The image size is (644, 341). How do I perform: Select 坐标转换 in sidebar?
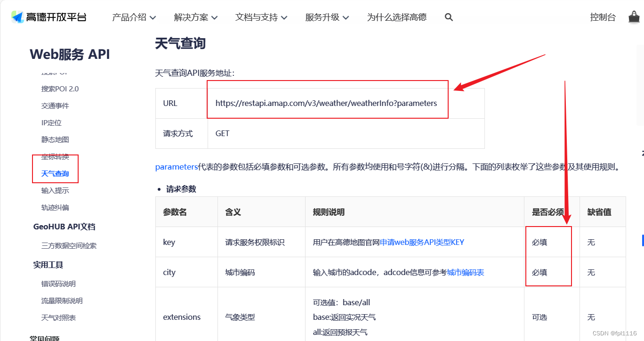click(x=55, y=157)
